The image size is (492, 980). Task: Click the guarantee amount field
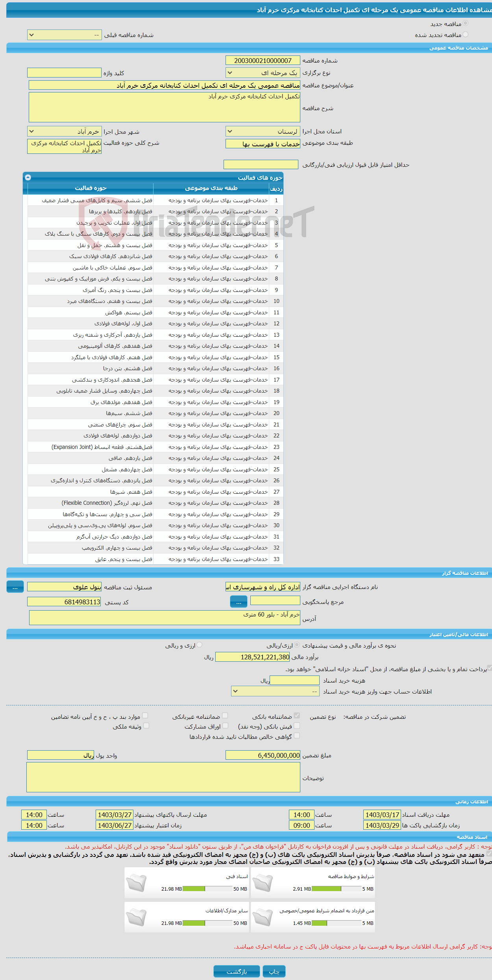(263, 755)
